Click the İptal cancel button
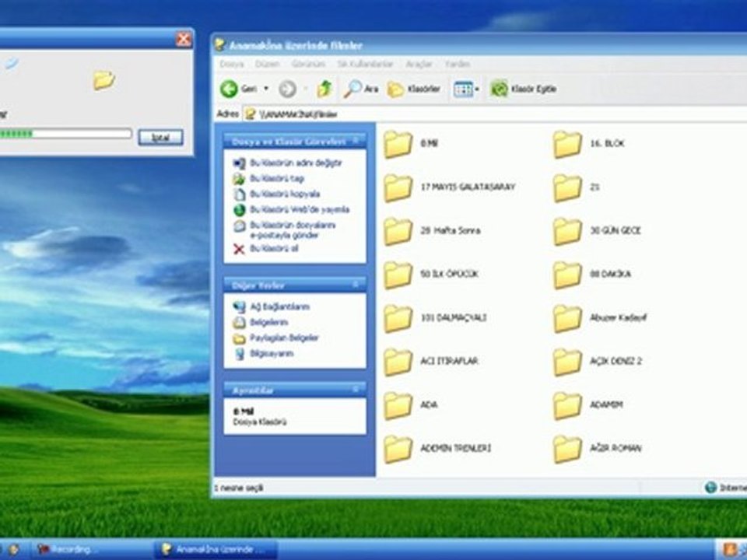The width and height of the screenshot is (747, 560). (x=160, y=137)
